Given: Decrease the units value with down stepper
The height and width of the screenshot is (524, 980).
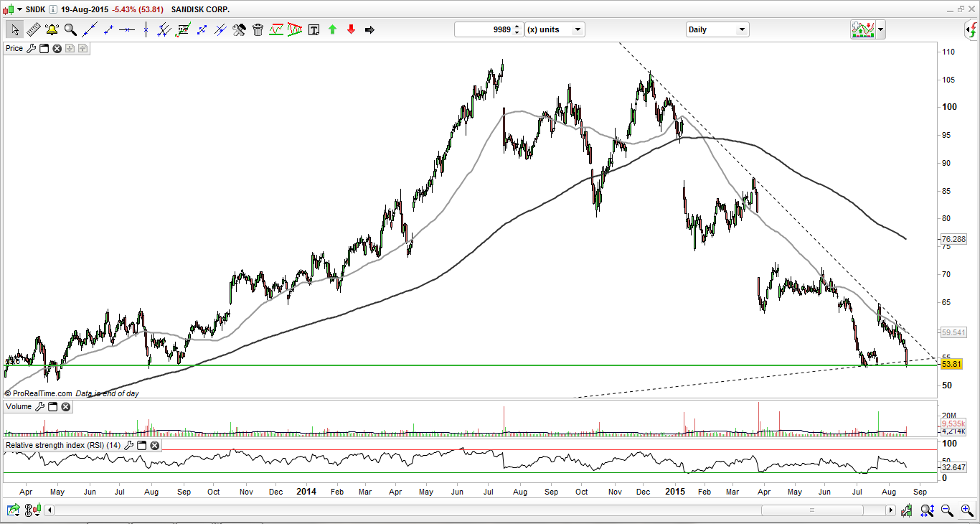Looking at the screenshot, I should 517,33.
